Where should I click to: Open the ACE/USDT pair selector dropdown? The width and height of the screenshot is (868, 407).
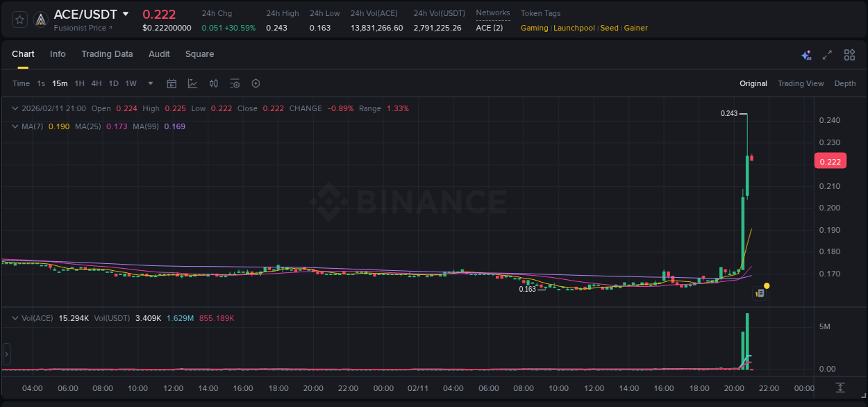pyautogui.click(x=125, y=14)
